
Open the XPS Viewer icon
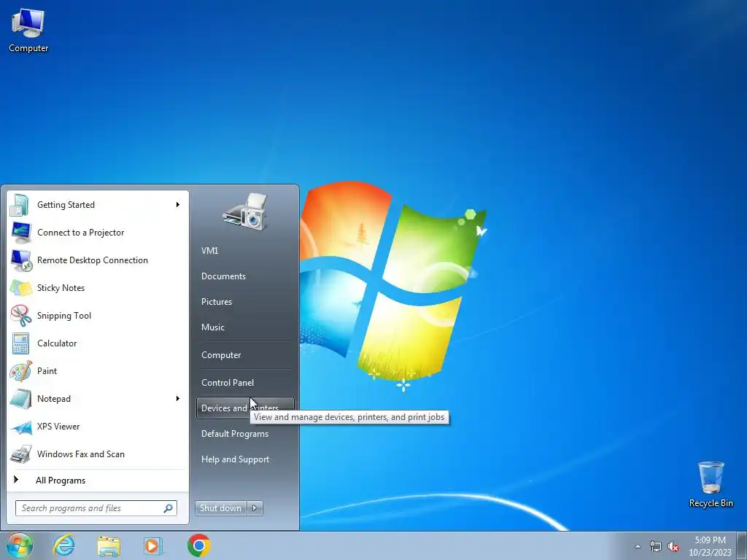[20, 427]
